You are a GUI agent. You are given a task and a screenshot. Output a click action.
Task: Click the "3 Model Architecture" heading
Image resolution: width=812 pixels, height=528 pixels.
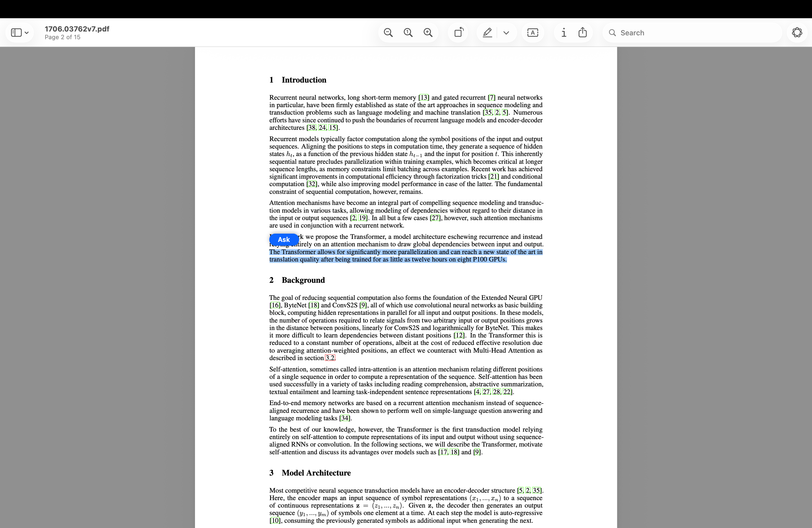310,473
